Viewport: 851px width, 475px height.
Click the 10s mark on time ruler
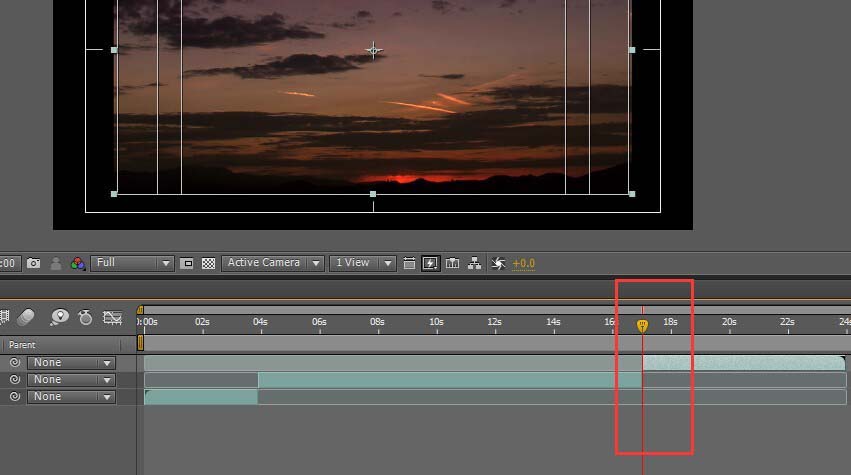pyautogui.click(x=436, y=322)
